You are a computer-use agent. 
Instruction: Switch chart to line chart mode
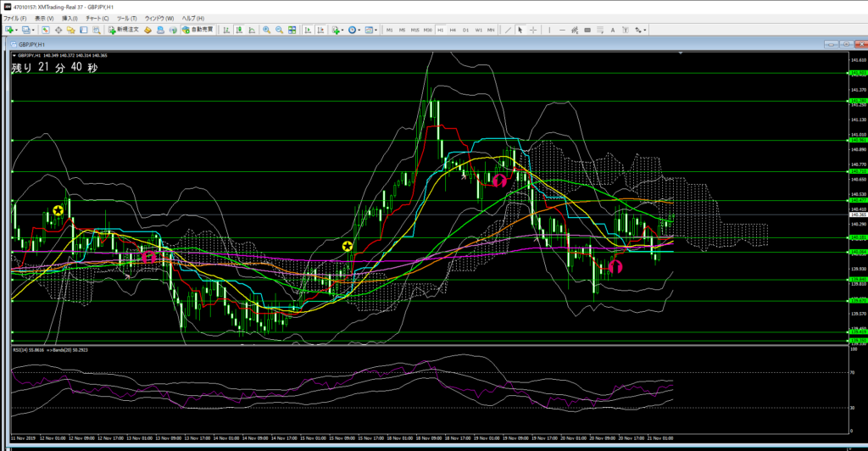point(252,30)
